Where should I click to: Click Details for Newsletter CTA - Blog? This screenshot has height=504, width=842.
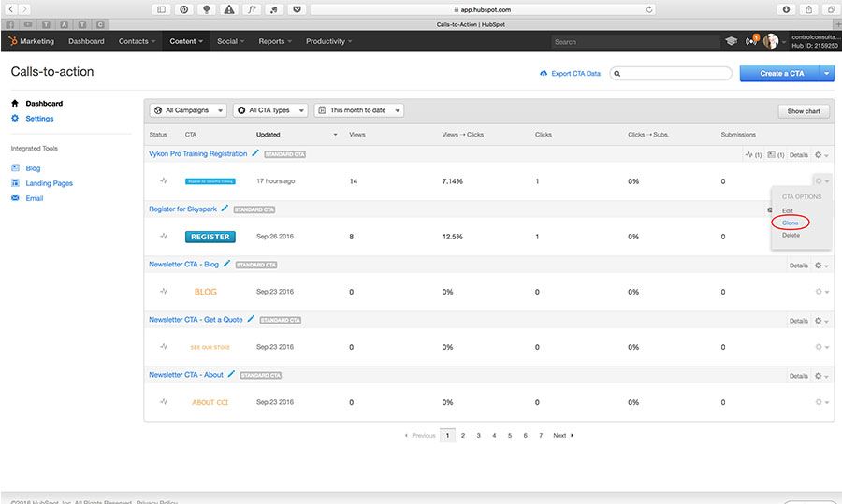pos(798,266)
